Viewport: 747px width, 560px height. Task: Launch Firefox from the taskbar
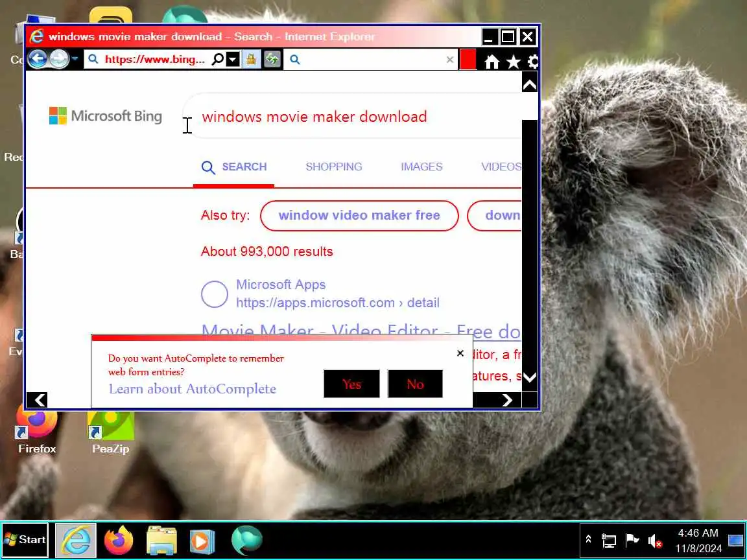pyautogui.click(x=119, y=541)
